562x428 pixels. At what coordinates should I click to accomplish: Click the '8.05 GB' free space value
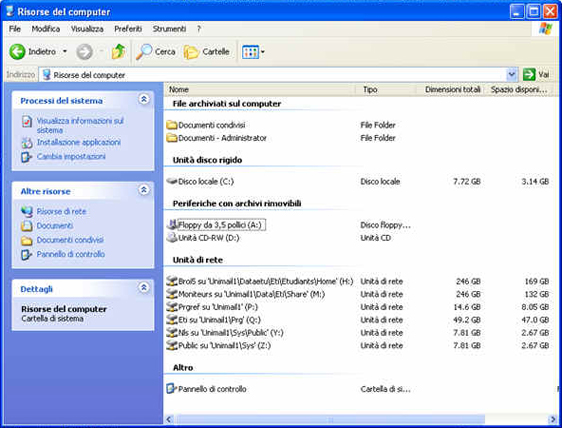click(535, 307)
